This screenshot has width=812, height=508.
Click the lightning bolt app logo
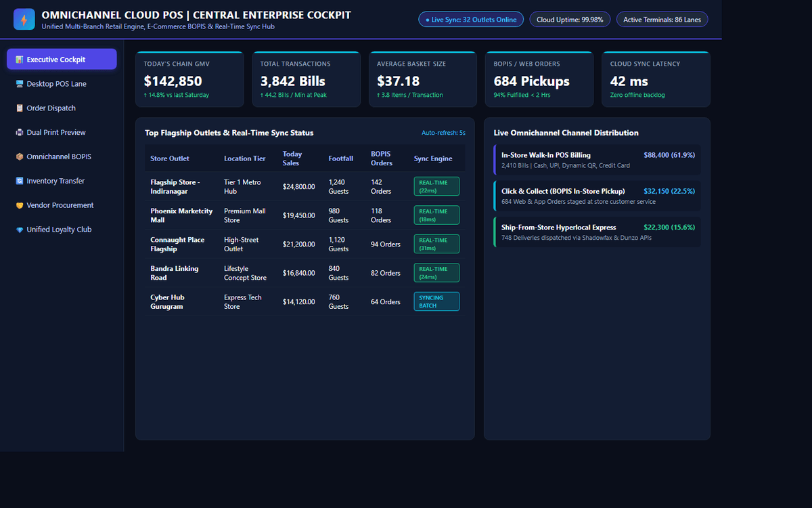click(x=24, y=20)
